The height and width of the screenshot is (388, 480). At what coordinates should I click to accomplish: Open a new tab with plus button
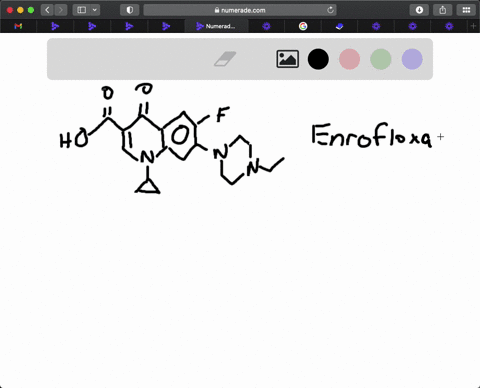click(x=473, y=26)
